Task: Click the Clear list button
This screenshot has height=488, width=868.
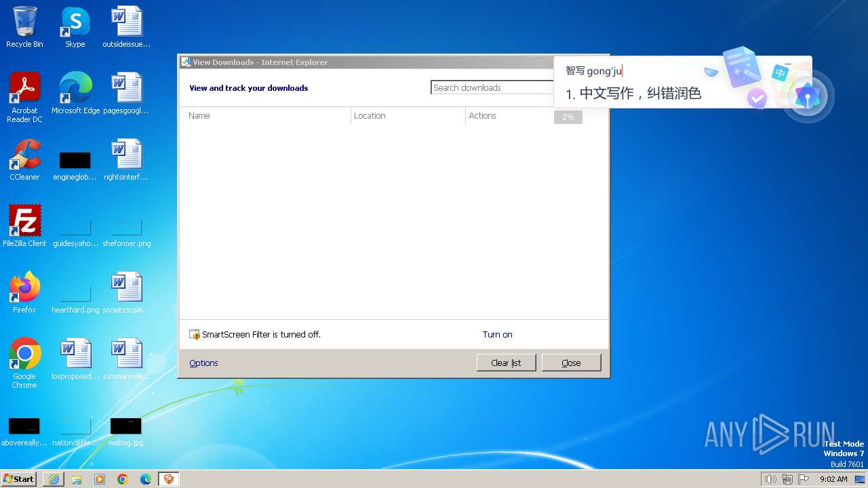Action: 507,363
